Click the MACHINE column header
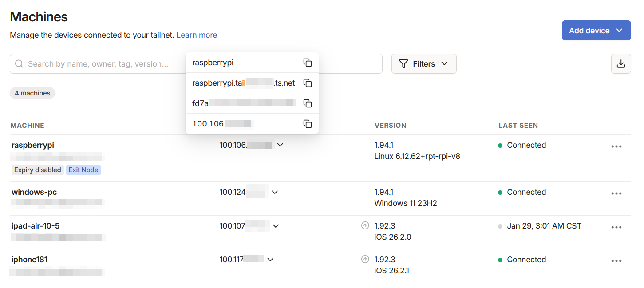Image resolution: width=644 pixels, height=288 pixels. tap(28, 126)
